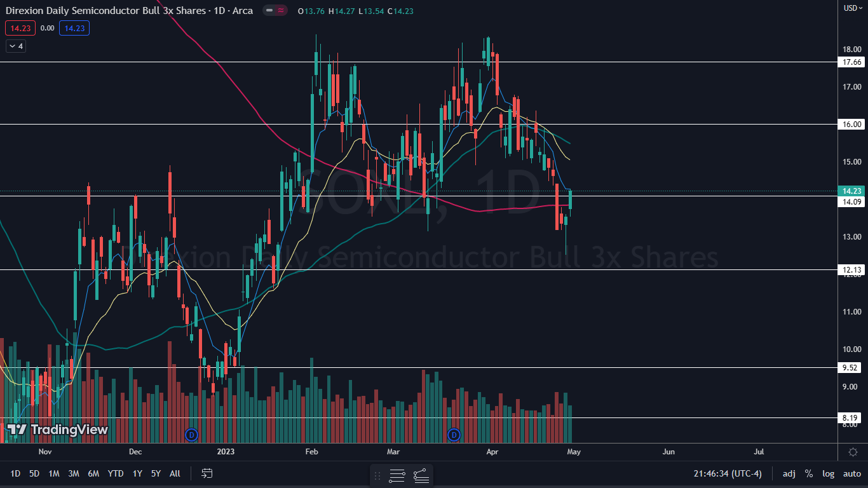The image size is (868, 488).
Task: Click the 0.00 spread value
Action: (47, 28)
